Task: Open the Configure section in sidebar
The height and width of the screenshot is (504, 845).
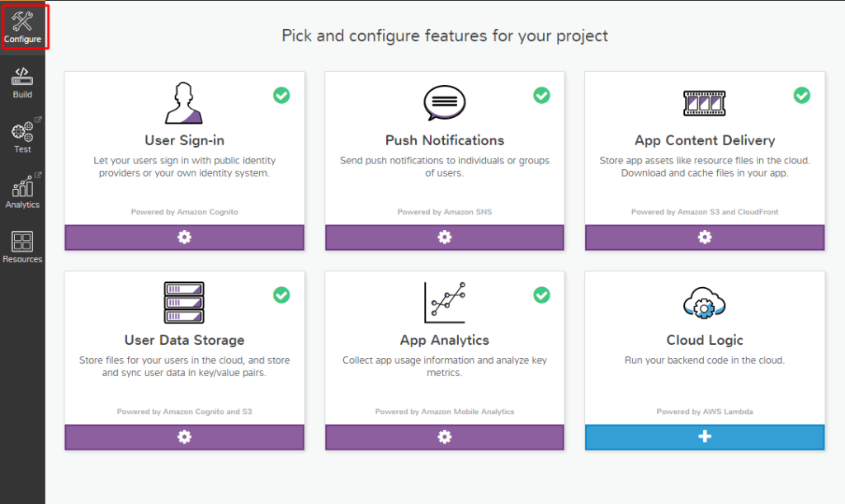Action: [22, 26]
